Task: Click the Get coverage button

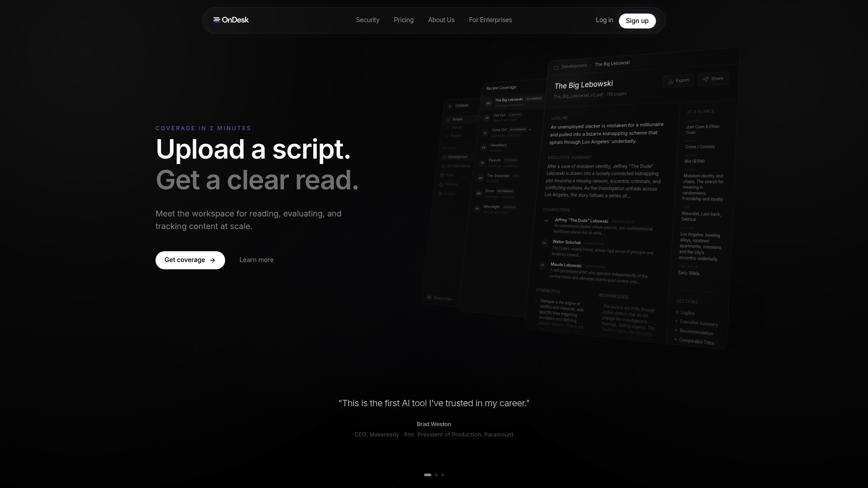Action: pos(190,260)
